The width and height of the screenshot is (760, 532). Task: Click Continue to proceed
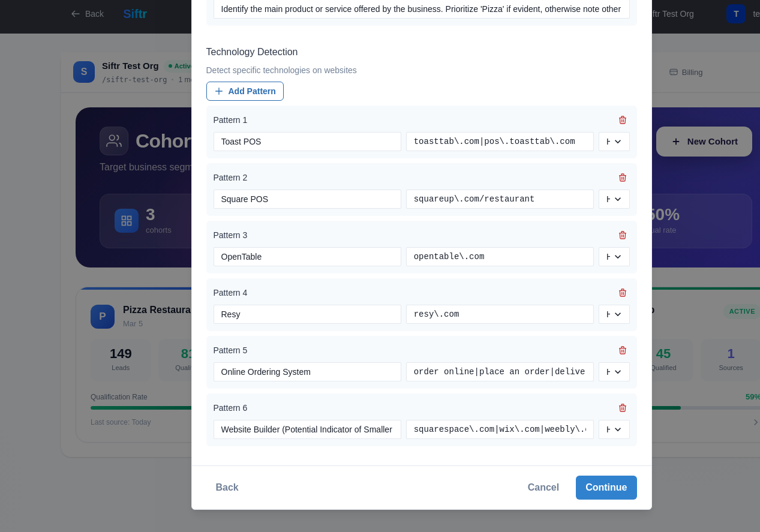606,488
